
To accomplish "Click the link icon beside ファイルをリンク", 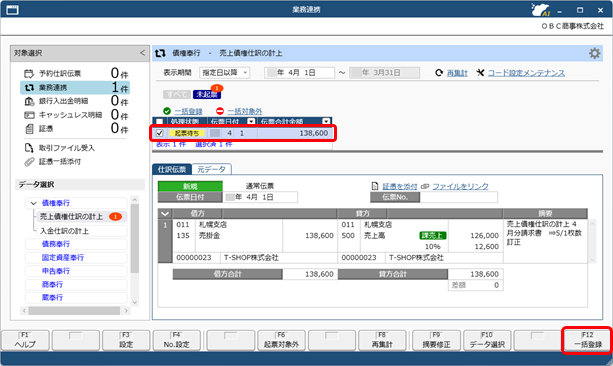I will click(425, 187).
